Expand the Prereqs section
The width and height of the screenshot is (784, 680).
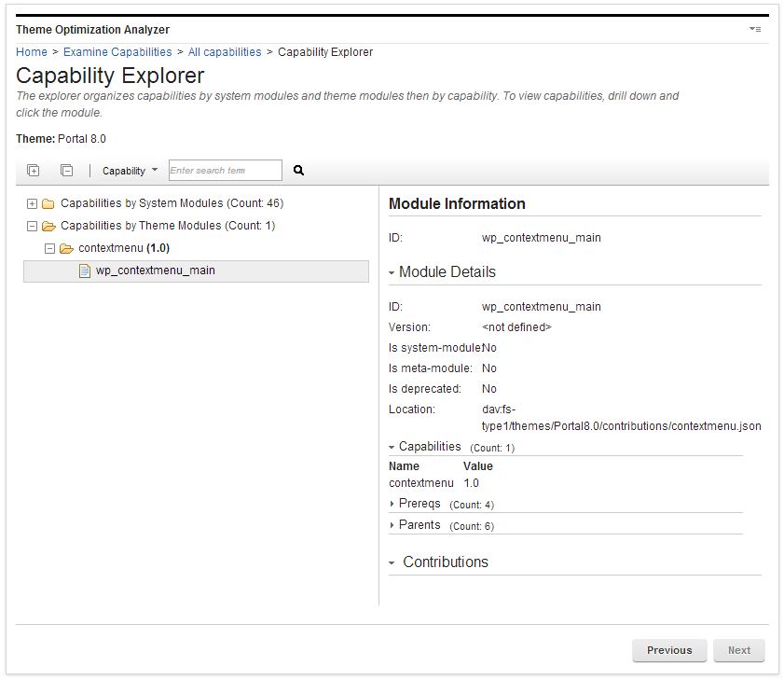tap(392, 504)
